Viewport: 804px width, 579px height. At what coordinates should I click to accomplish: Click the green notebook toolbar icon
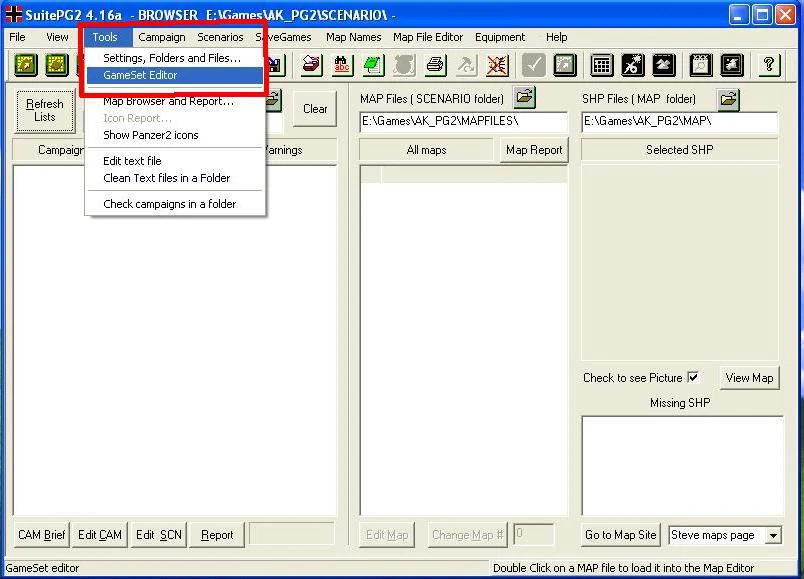(x=373, y=65)
